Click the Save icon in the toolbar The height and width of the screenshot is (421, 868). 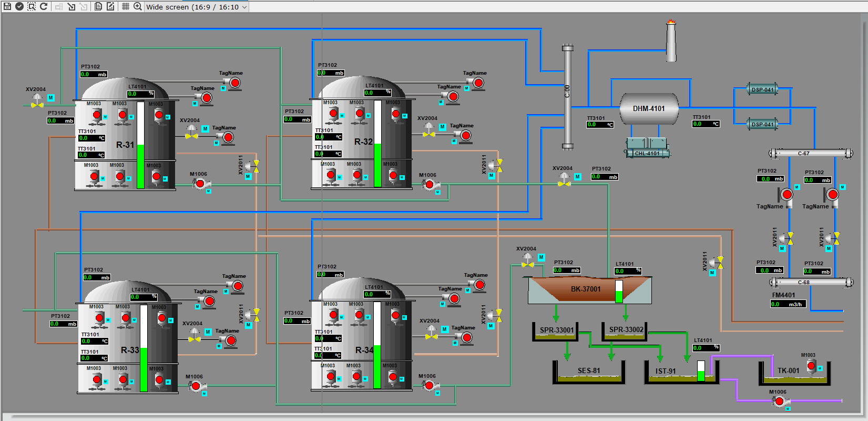tap(7, 6)
